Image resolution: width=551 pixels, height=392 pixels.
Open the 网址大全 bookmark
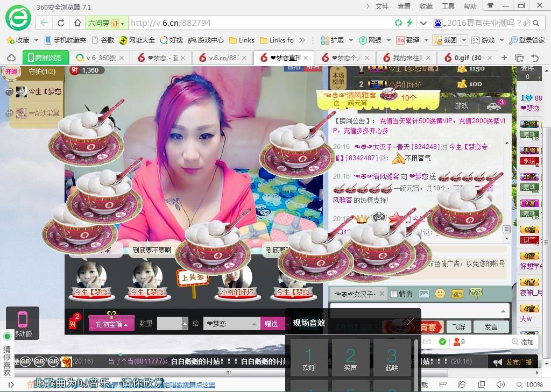pyautogui.click(x=137, y=40)
